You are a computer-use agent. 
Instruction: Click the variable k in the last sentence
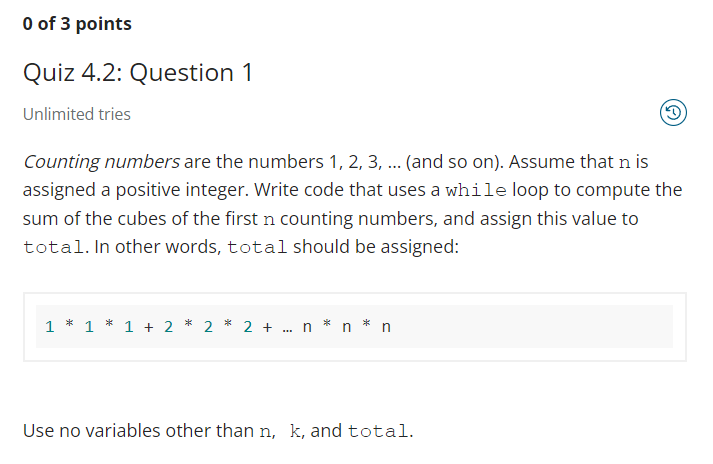pos(294,431)
